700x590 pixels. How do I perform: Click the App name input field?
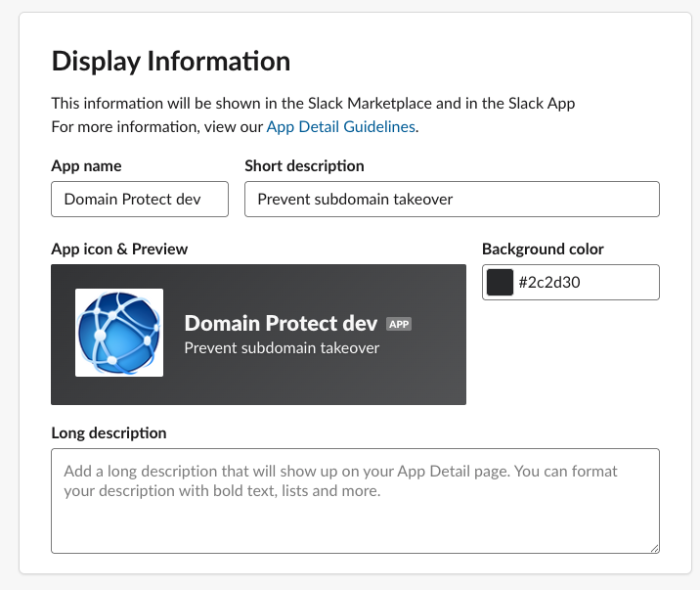click(140, 200)
